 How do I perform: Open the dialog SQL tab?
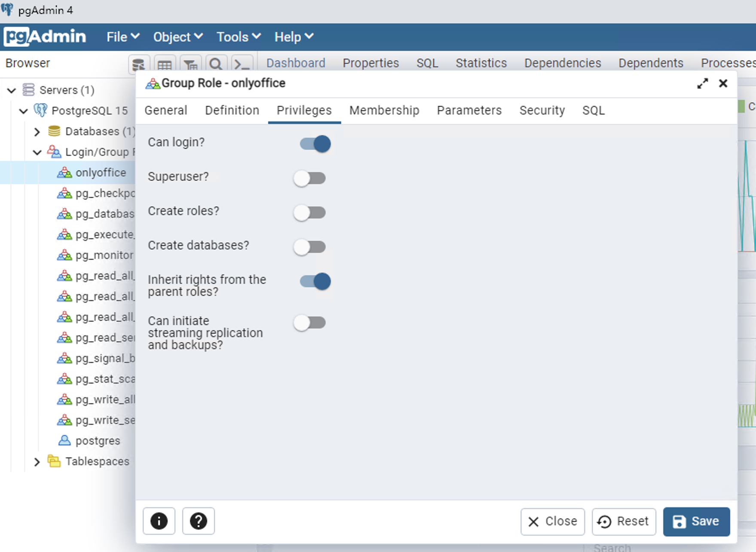(x=594, y=110)
